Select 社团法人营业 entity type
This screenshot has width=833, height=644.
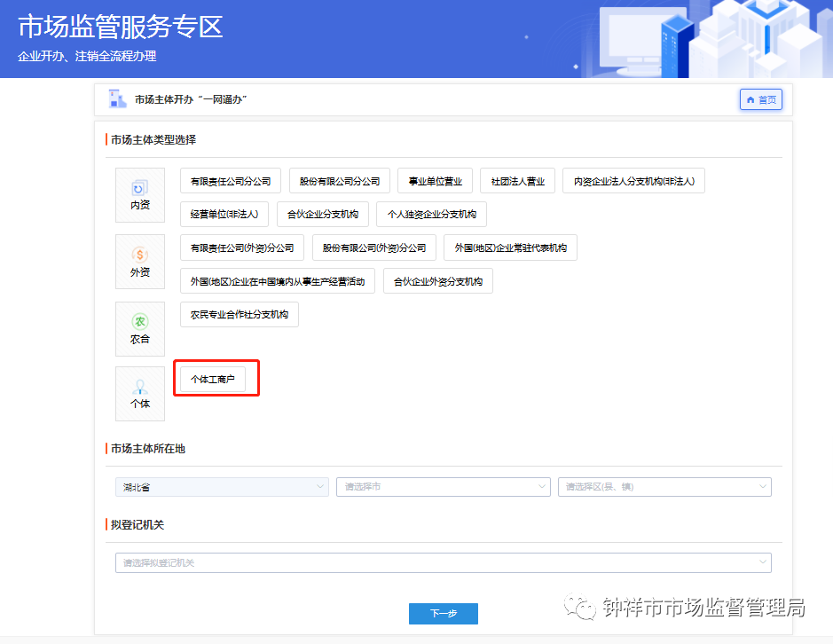pyautogui.click(x=518, y=180)
